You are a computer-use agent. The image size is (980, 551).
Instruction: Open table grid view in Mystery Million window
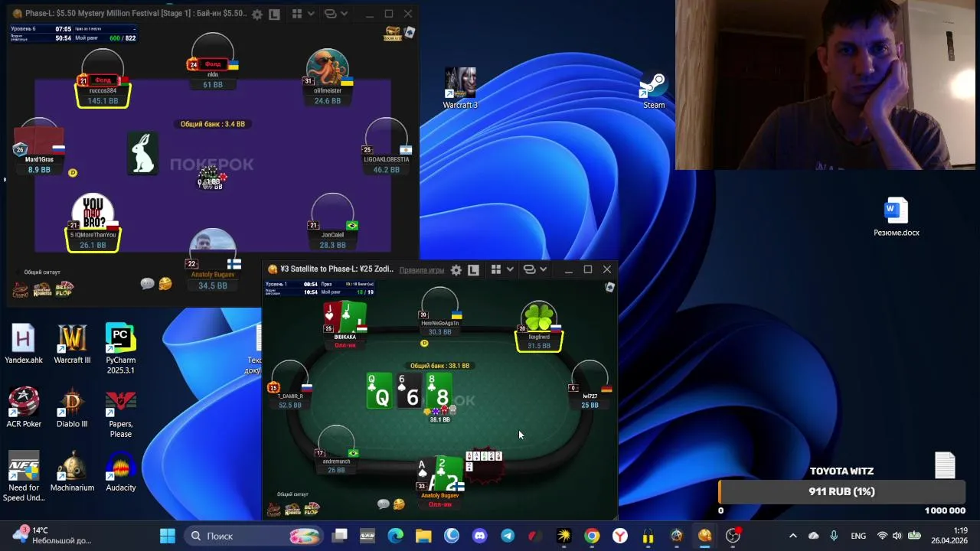[297, 14]
